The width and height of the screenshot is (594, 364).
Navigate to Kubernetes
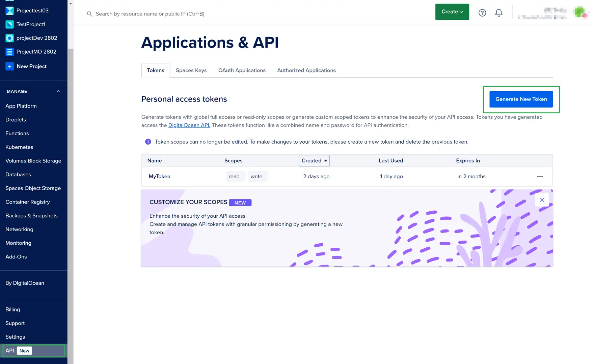[19, 147]
